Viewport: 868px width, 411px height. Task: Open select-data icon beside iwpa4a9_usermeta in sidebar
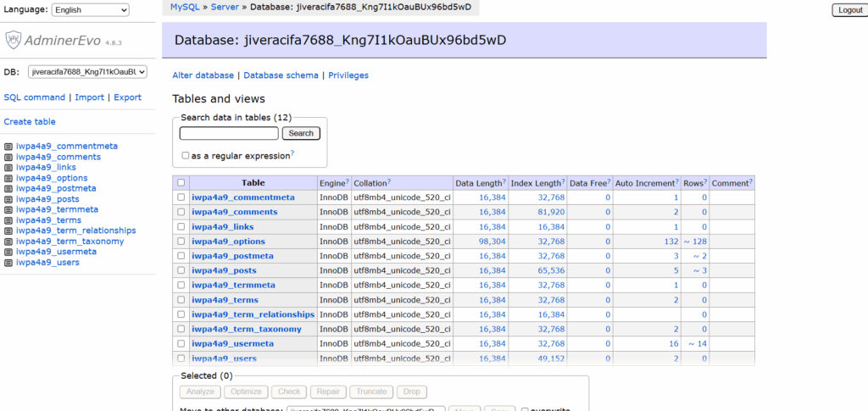[8, 252]
